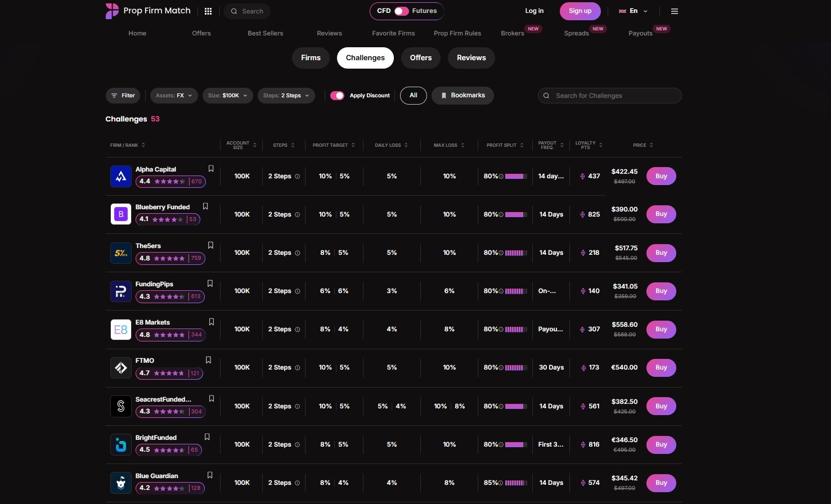This screenshot has width=831, height=504.
Task: Sort by Profit Target column
Action: pos(334,145)
